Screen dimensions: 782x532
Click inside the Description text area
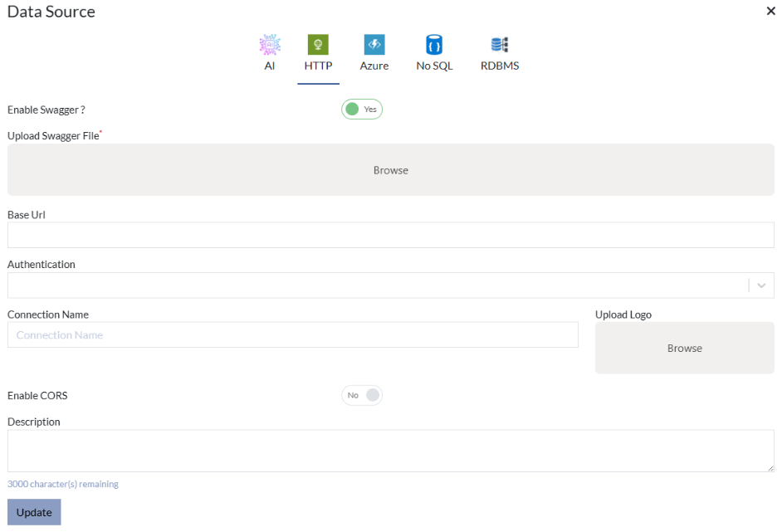click(391, 451)
